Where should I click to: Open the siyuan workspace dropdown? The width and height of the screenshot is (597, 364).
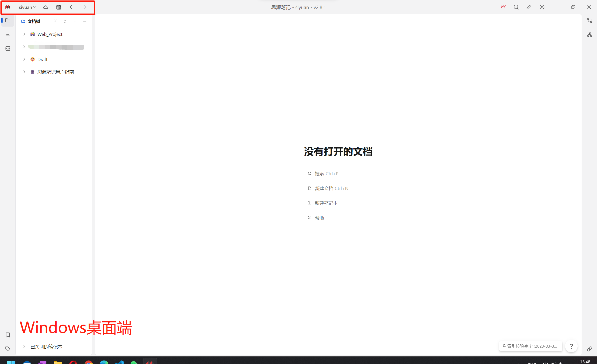click(27, 7)
